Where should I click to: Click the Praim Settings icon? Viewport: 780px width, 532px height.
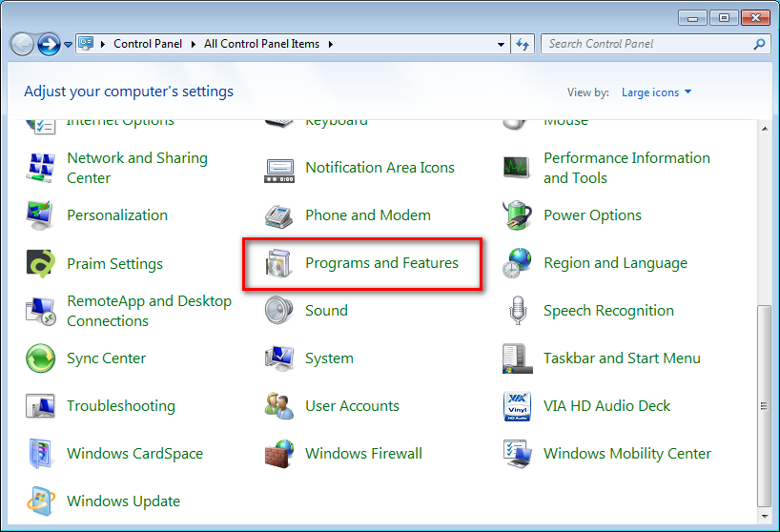click(x=40, y=263)
